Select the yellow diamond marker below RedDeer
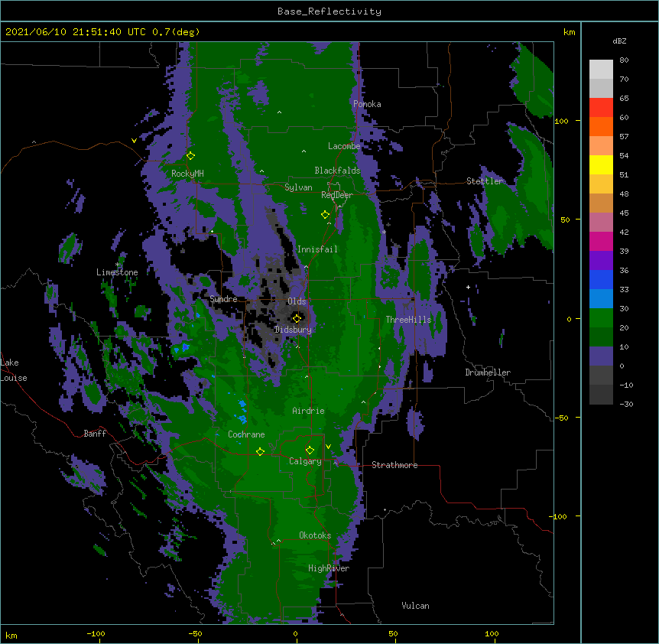The image size is (659, 644). coord(325,215)
